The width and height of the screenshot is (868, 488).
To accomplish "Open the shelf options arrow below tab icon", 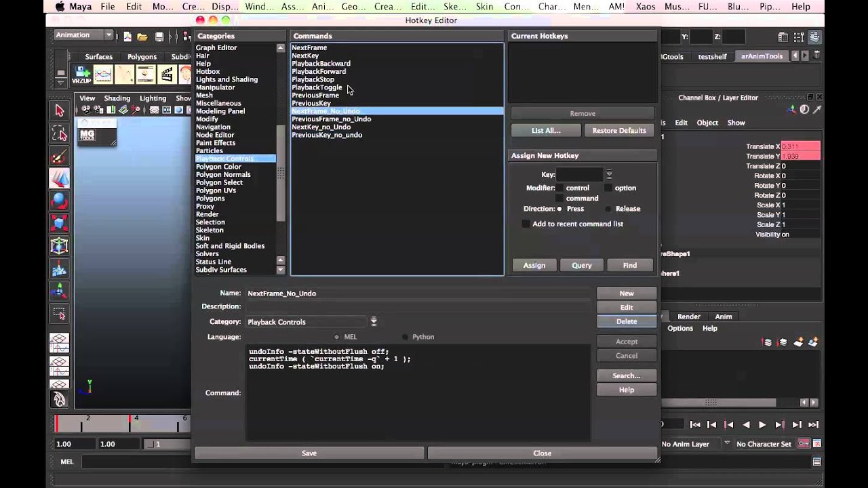I will click(x=60, y=83).
